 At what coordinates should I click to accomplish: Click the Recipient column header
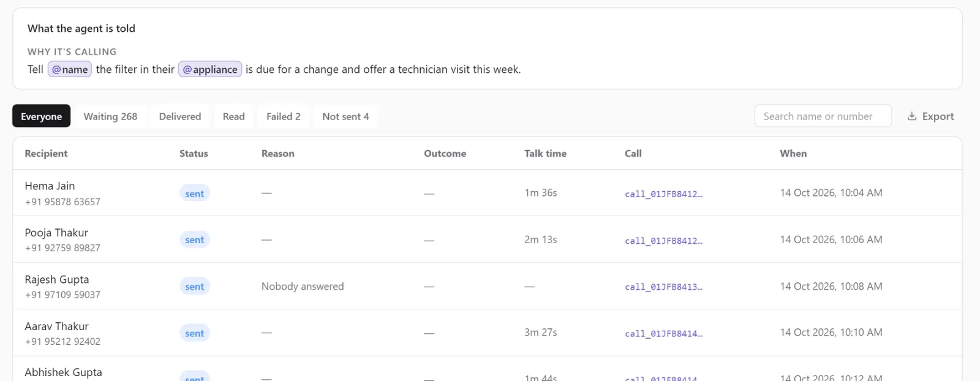click(46, 153)
